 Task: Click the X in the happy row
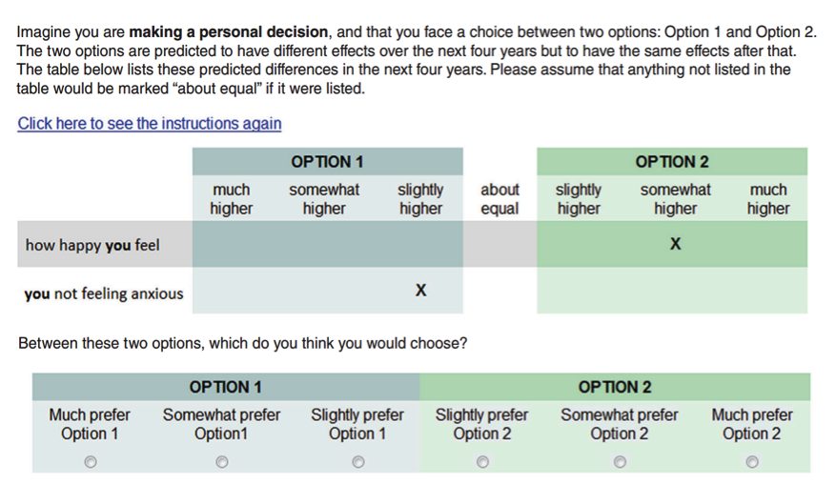coord(675,244)
